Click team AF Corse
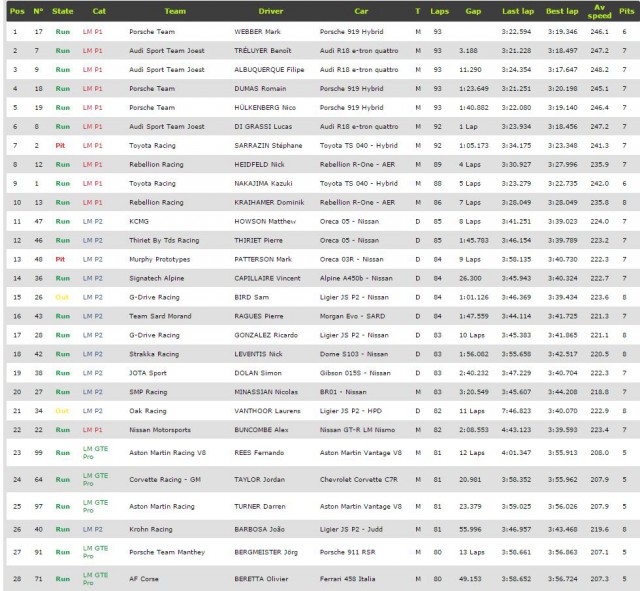 point(144,579)
